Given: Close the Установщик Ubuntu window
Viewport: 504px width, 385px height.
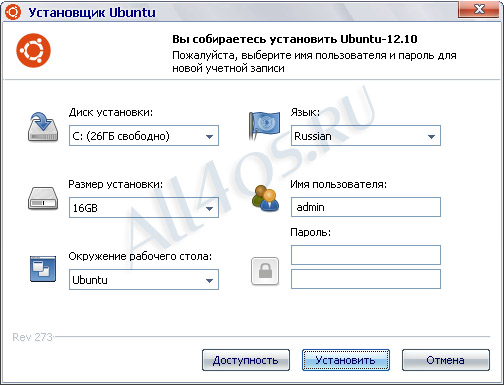Looking at the screenshot, I should 479,9.
